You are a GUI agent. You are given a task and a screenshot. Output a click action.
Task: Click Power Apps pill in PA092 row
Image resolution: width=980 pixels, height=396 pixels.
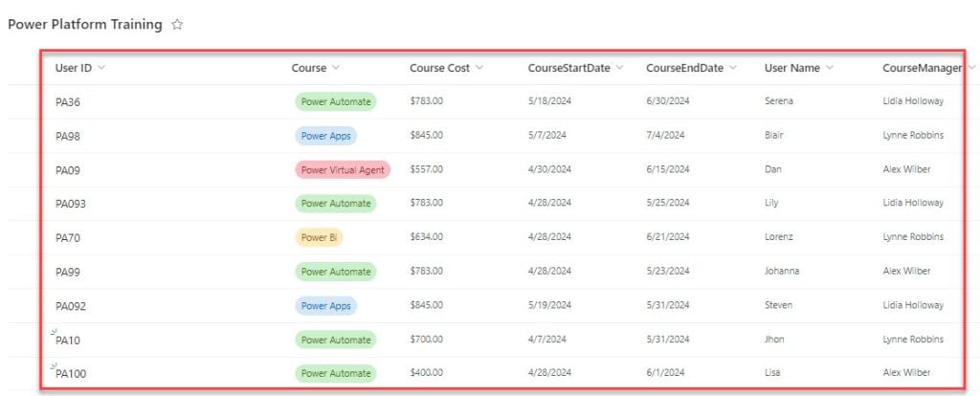[325, 305]
